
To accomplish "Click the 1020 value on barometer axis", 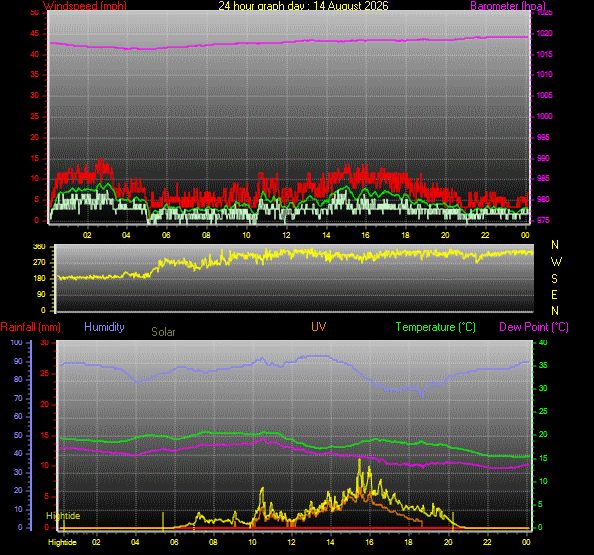I will [x=544, y=33].
